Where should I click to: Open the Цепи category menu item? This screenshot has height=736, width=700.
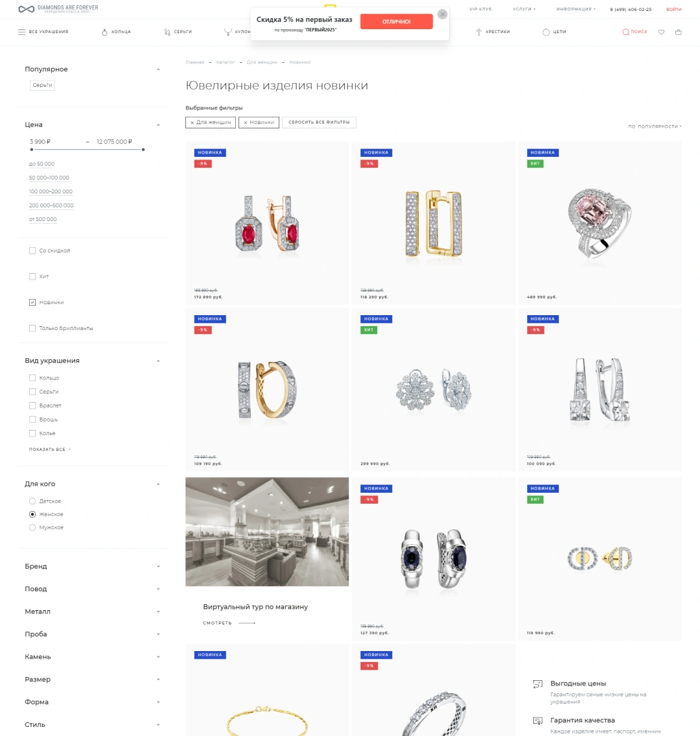tap(554, 32)
